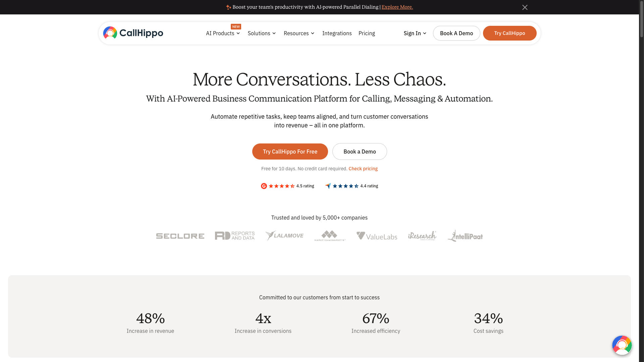Click the IntelliPaat logo
The width and height of the screenshot is (644, 362).
(465, 236)
